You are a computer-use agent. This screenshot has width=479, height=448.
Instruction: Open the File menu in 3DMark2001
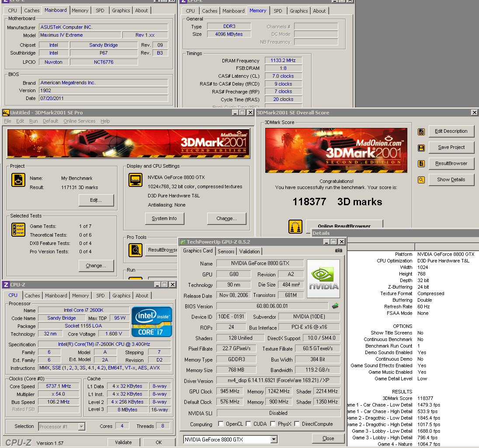7,121
